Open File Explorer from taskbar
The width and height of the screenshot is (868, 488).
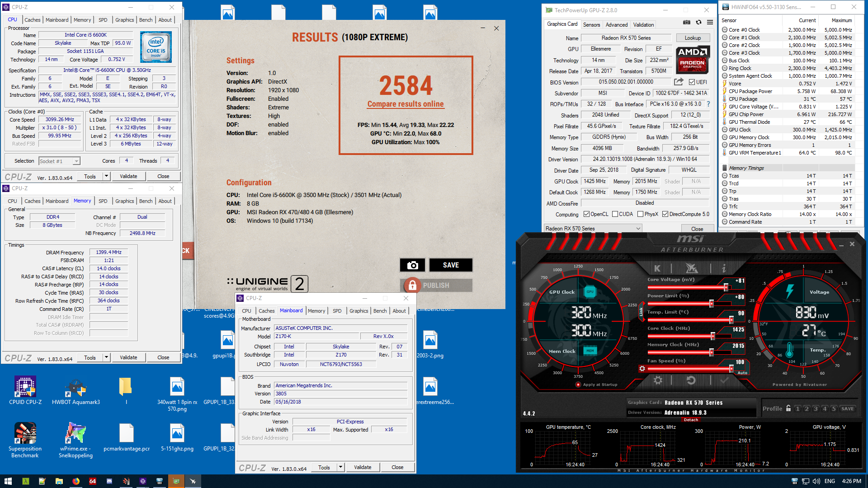pos(59,481)
